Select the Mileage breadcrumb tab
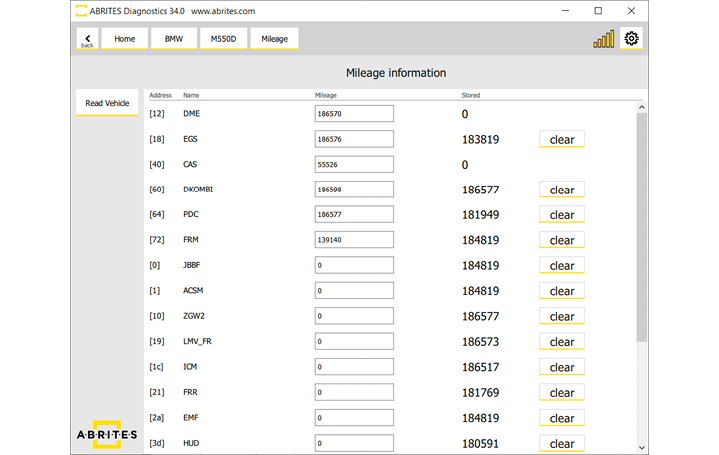The width and height of the screenshot is (719, 455). click(274, 39)
